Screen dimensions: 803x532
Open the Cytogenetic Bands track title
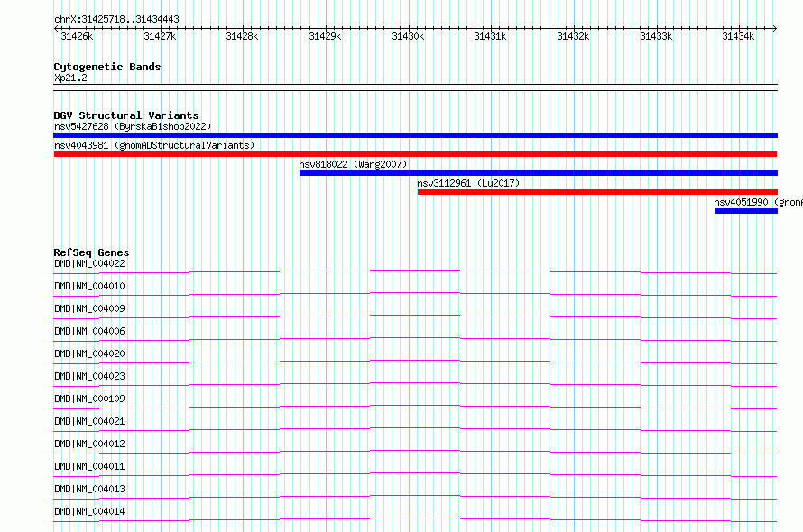(107, 67)
